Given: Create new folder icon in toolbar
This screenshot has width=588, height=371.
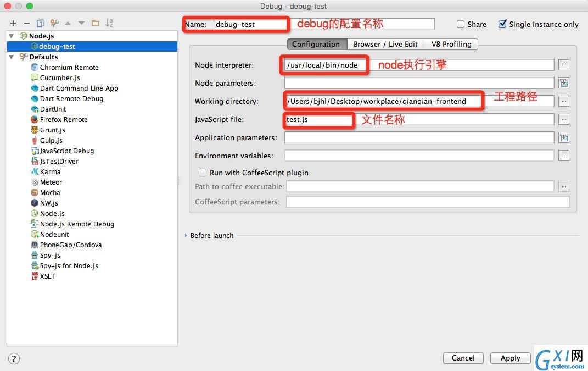Looking at the screenshot, I should point(96,23).
